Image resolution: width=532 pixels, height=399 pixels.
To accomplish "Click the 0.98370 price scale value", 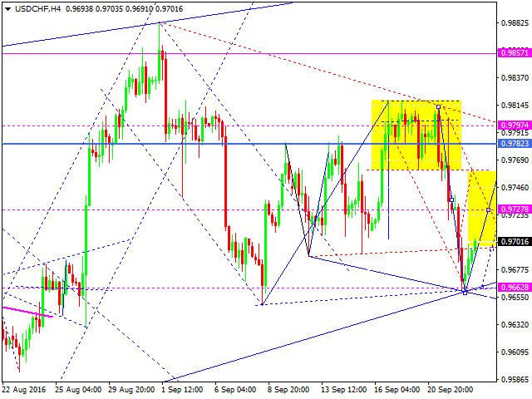I will pyautogui.click(x=515, y=77).
